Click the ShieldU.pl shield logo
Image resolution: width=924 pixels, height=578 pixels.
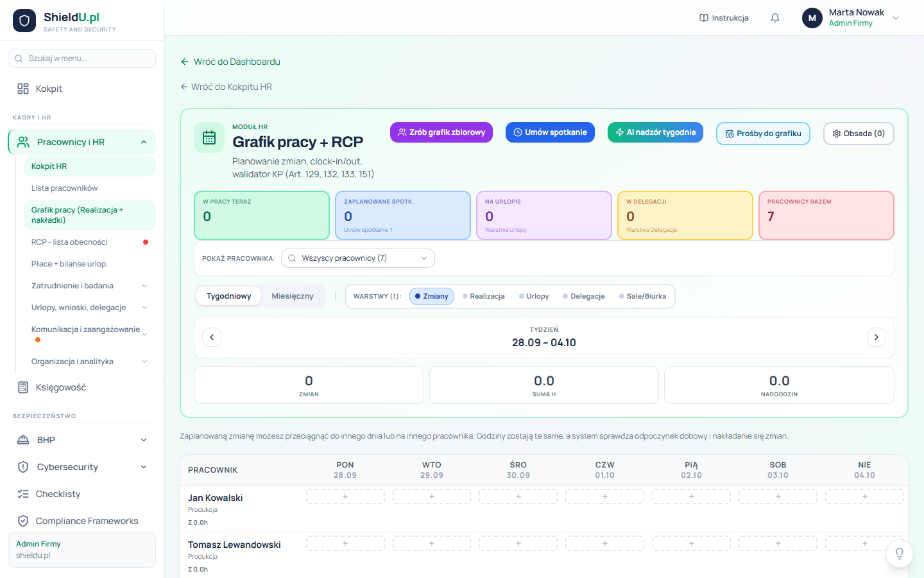tap(24, 21)
